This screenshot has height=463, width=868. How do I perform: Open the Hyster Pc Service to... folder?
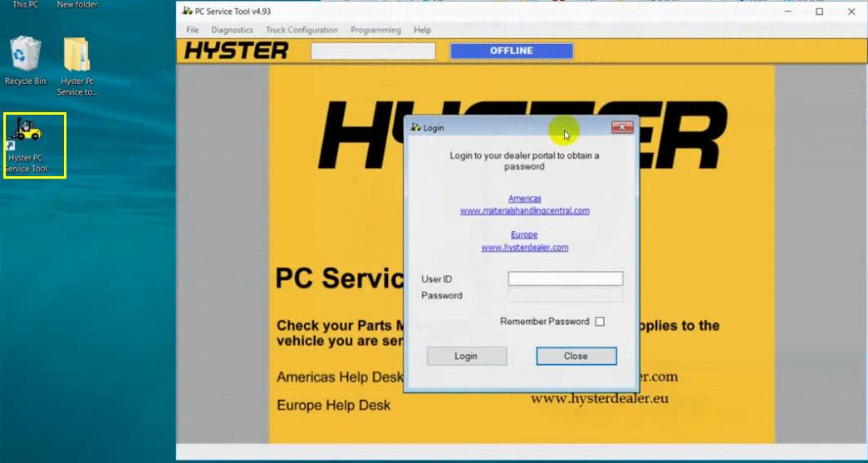point(77,66)
